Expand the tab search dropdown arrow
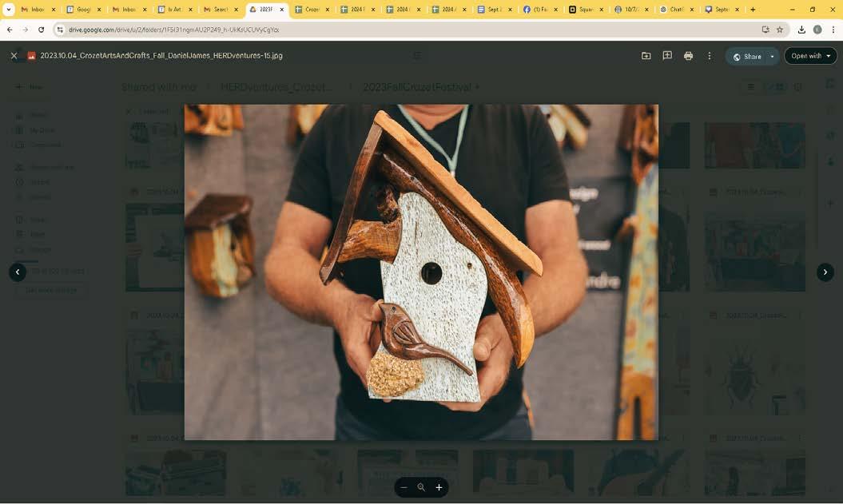The image size is (843, 504). 9,9
